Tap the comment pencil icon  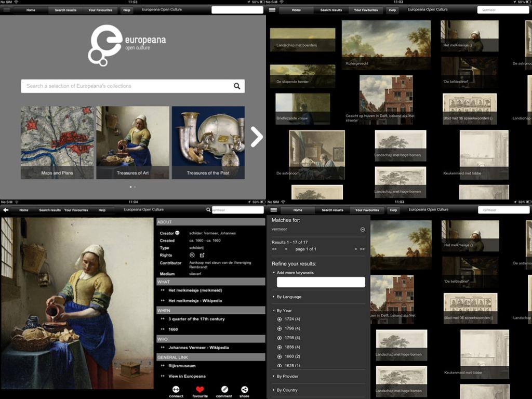point(224,389)
